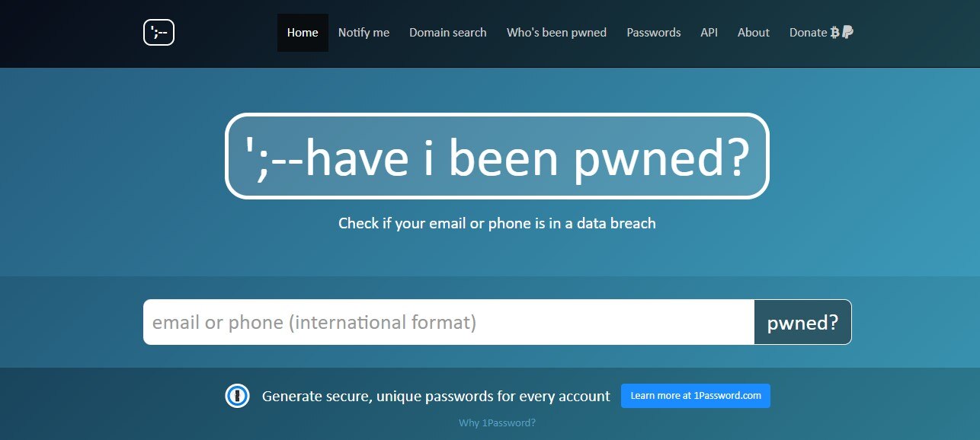
Task: Click the Donate text link
Action: [x=808, y=33]
